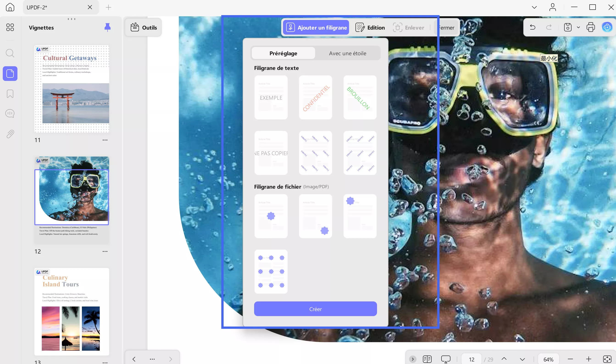Open the Outils tools button

143,28
